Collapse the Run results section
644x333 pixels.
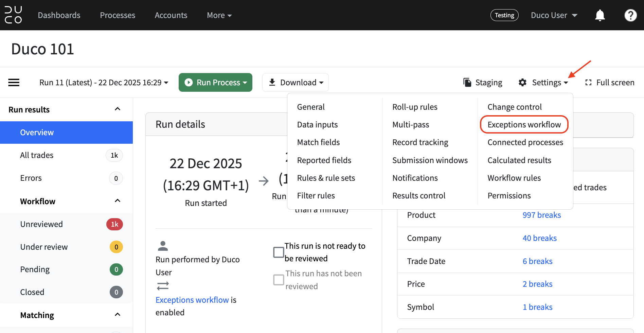pos(118,109)
